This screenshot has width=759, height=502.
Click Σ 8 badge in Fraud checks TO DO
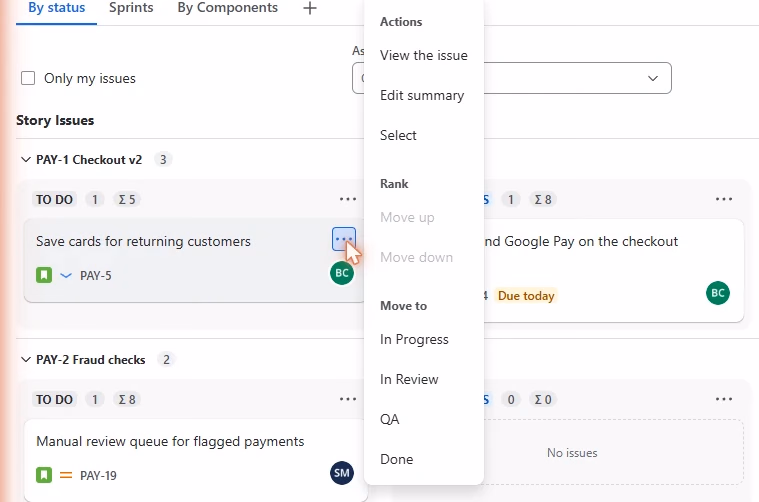click(127, 399)
